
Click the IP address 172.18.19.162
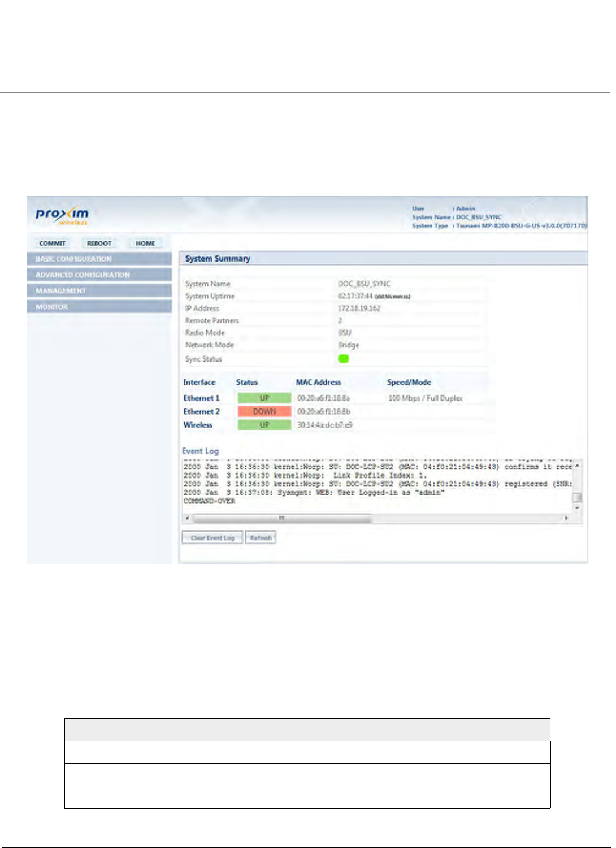coord(359,308)
